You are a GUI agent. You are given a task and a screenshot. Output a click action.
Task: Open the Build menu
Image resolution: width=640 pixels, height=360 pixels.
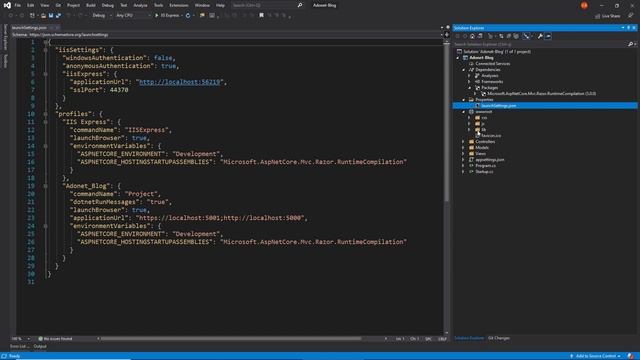pos(91,5)
